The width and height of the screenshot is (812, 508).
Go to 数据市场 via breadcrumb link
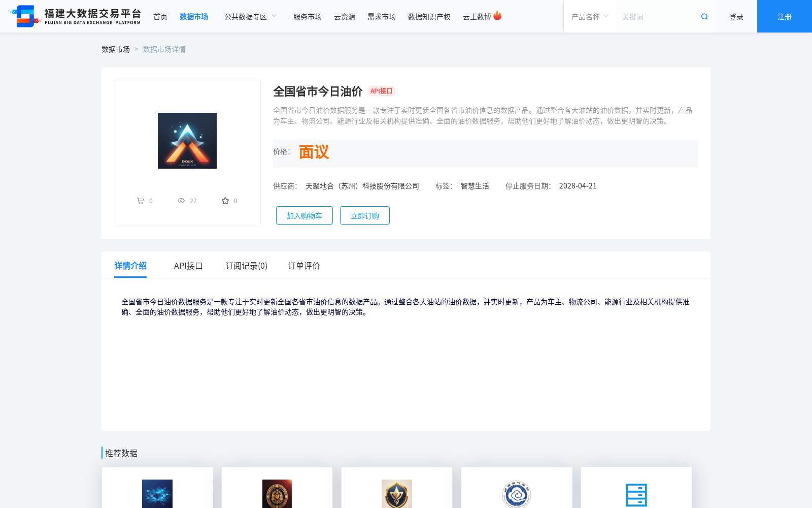coord(116,49)
